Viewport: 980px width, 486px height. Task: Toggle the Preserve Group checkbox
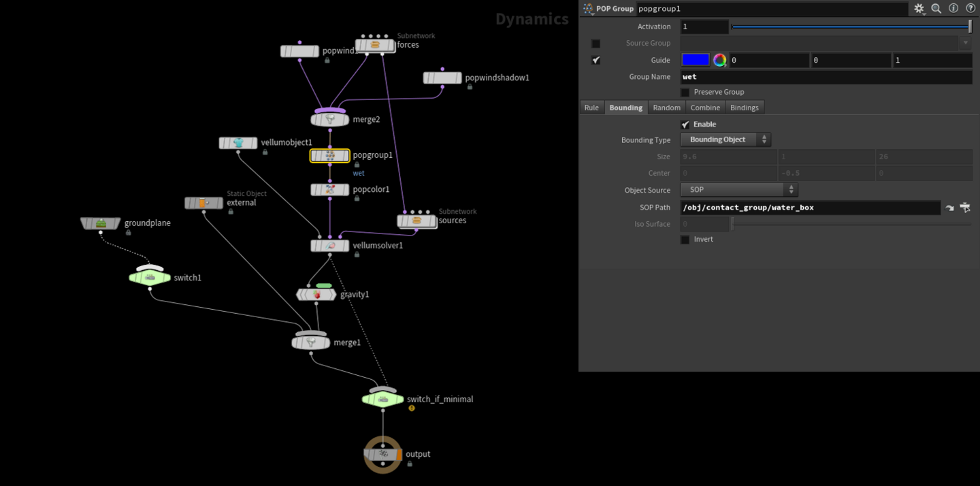coord(685,93)
